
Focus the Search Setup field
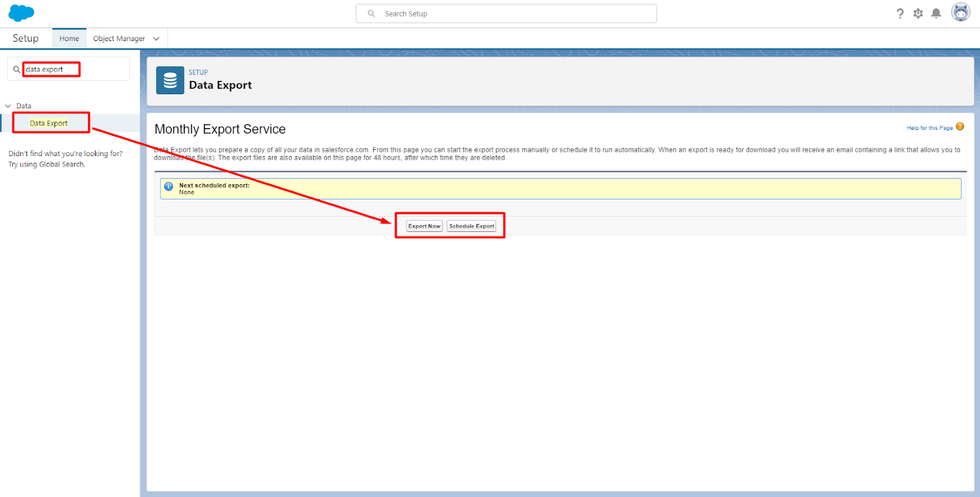506,13
